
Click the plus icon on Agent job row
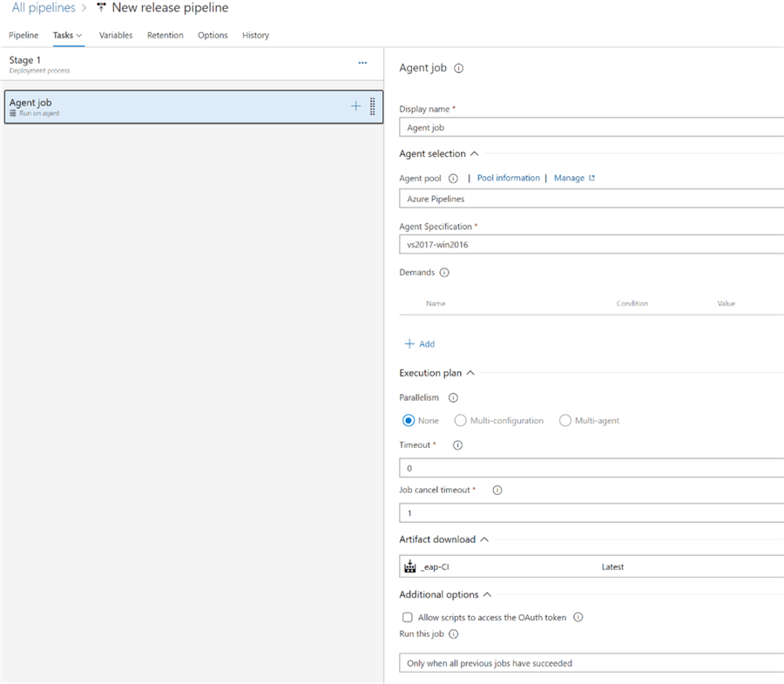pyautogui.click(x=355, y=106)
